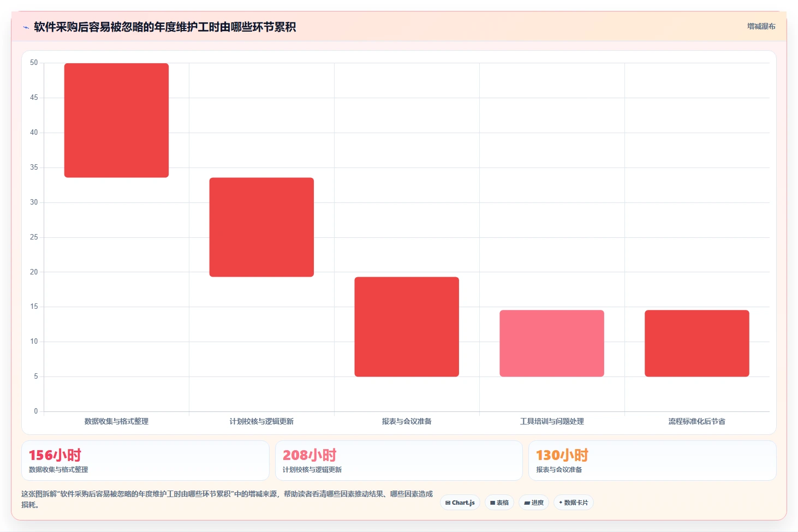This screenshot has height=532, width=798.
Task: Select the 流程标准化后节省 waterfall bar
Action: point(697,343)
